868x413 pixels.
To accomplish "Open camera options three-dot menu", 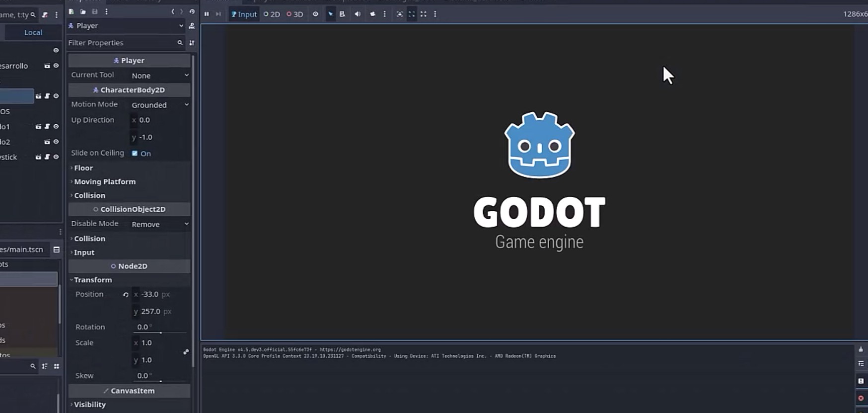I will click(x=384, y=14).
